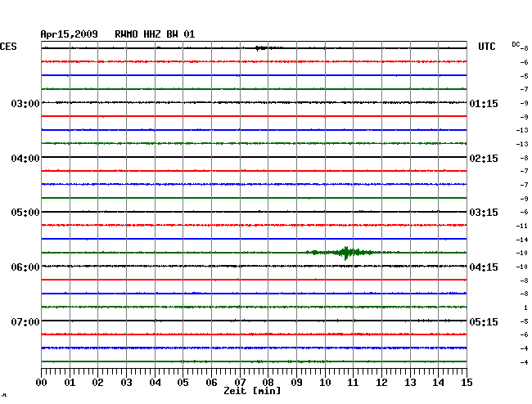Click the 04:15 UTC time label
The height and width of the screenshot is (404, 532).
[x=484, y=267]
